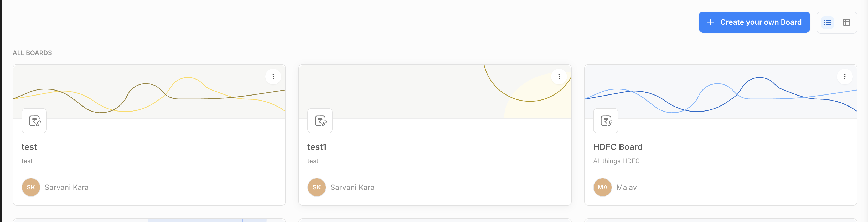Image resolution: width=868 pixels, height=222 pixels.
Task: Open the test board's three-dot menu
Action: pos(273,77)
